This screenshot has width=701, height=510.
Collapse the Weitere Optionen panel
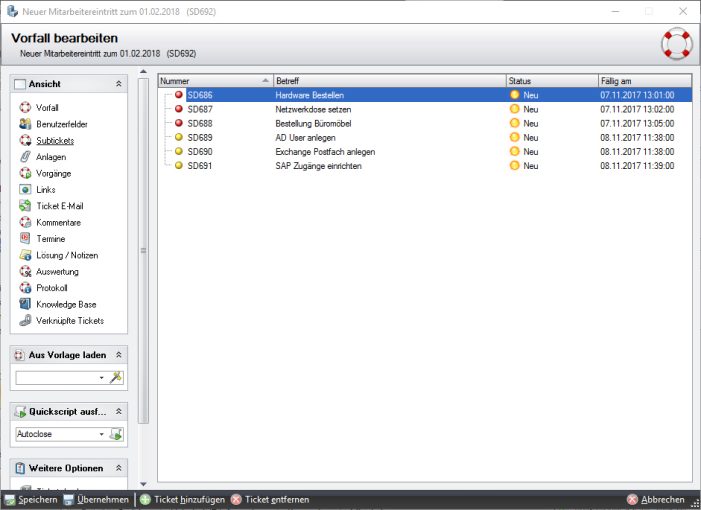coord(118,468)
